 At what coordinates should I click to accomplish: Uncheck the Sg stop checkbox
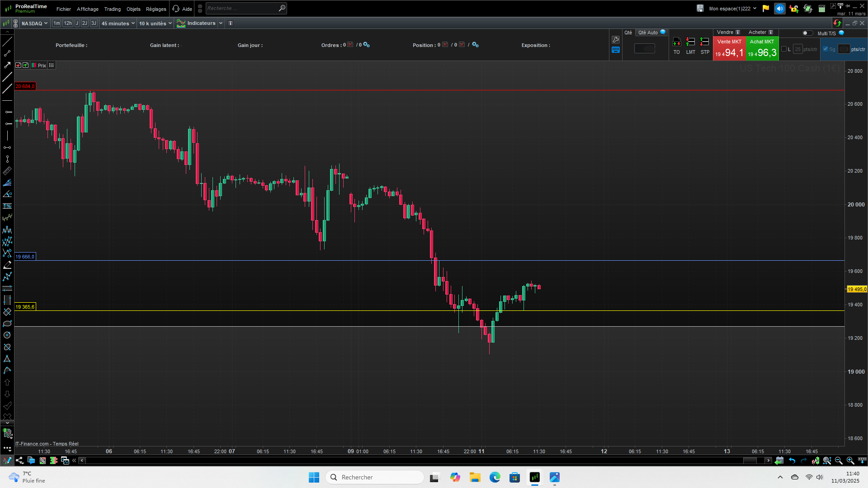tap(826, 49)
